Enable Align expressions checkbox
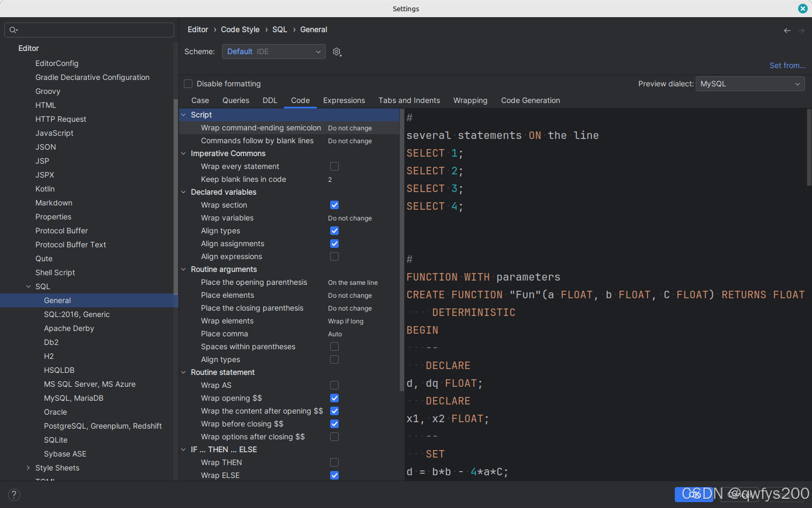This screenshot has height=508, width=812. [x=334, y=256]
